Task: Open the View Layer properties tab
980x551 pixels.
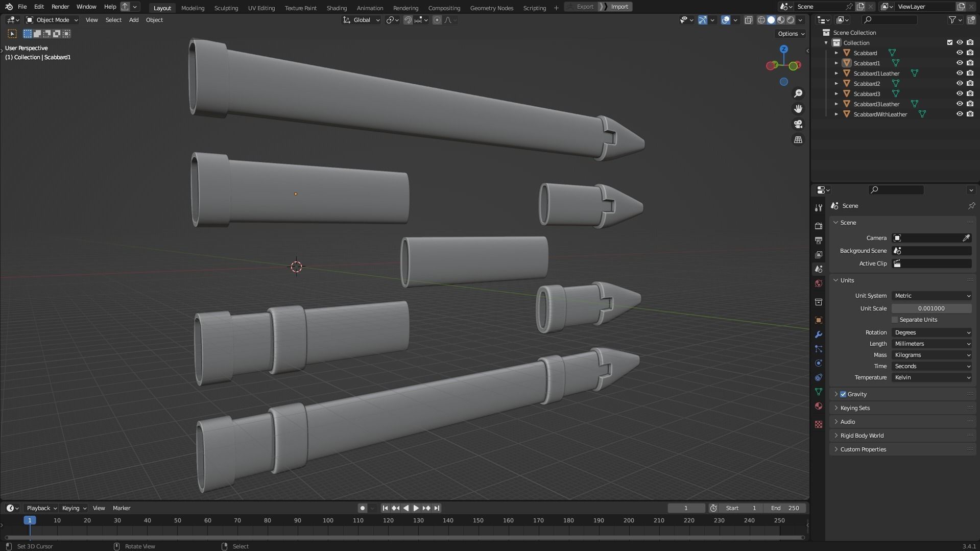Action: (x=819, y=254)
